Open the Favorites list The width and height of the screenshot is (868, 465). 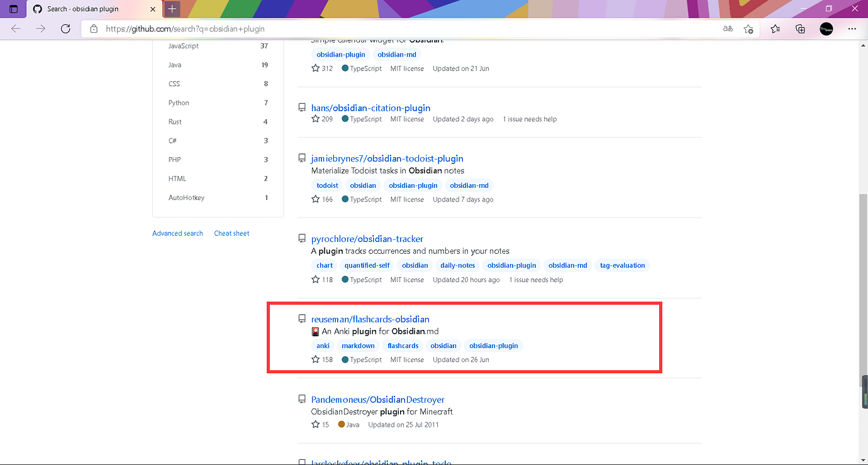(776, 29)
